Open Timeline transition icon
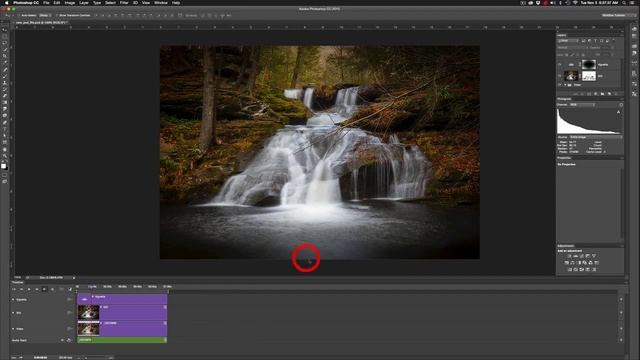 (70, 289)
